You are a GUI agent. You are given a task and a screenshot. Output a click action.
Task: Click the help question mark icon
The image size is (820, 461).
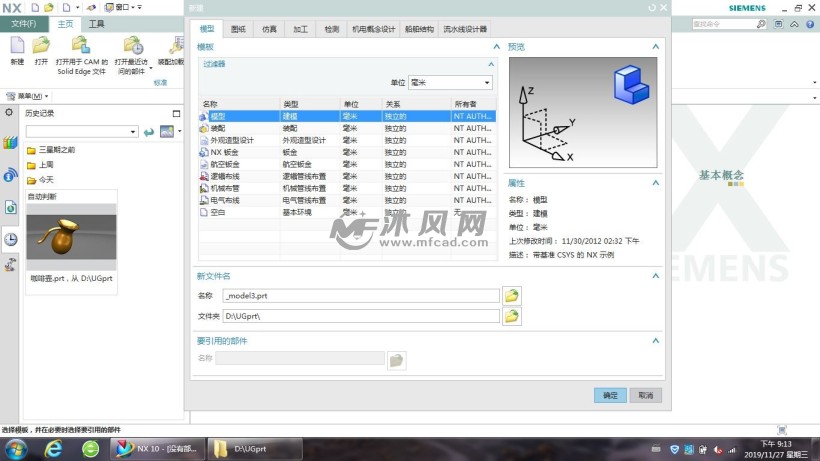pyautogui.click(x=810, y=24)
